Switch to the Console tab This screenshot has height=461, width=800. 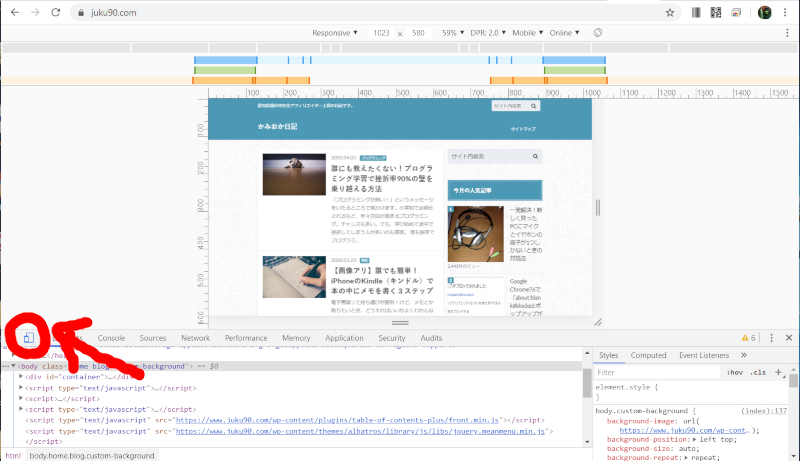coord(111,338)
